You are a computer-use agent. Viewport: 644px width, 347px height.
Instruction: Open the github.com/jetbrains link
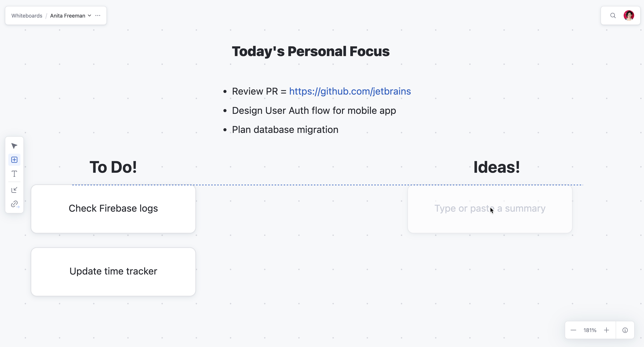pyautogui.click(x=350, y=91)
